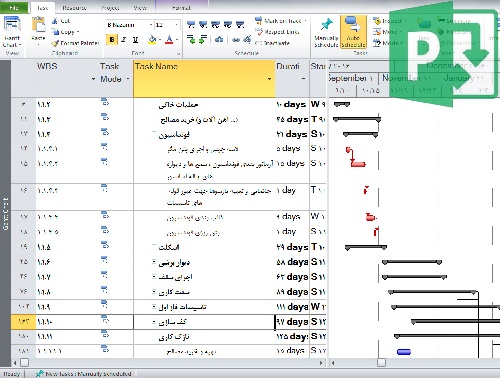Click the Link Tasks chain icon
500x378 pixels.
(236, 40)
